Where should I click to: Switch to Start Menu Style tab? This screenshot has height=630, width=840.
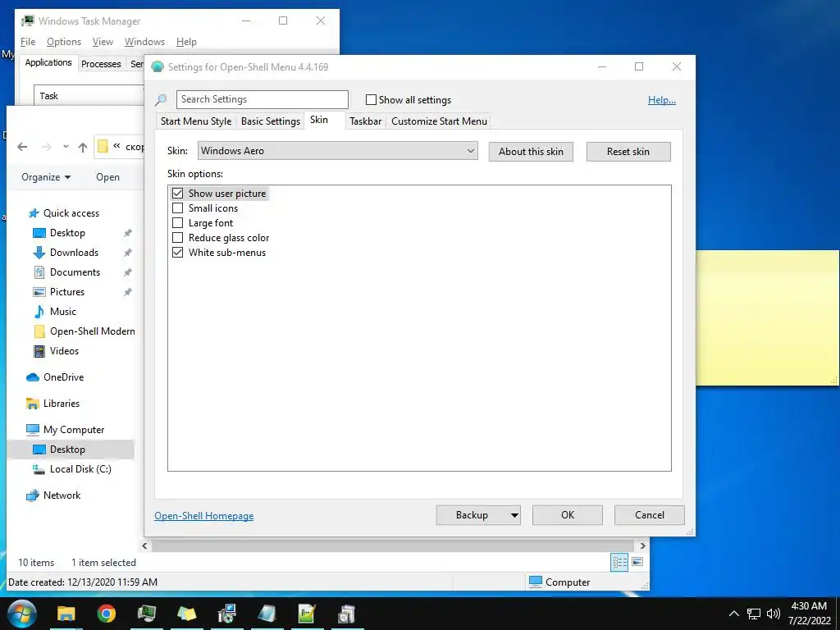196,121
